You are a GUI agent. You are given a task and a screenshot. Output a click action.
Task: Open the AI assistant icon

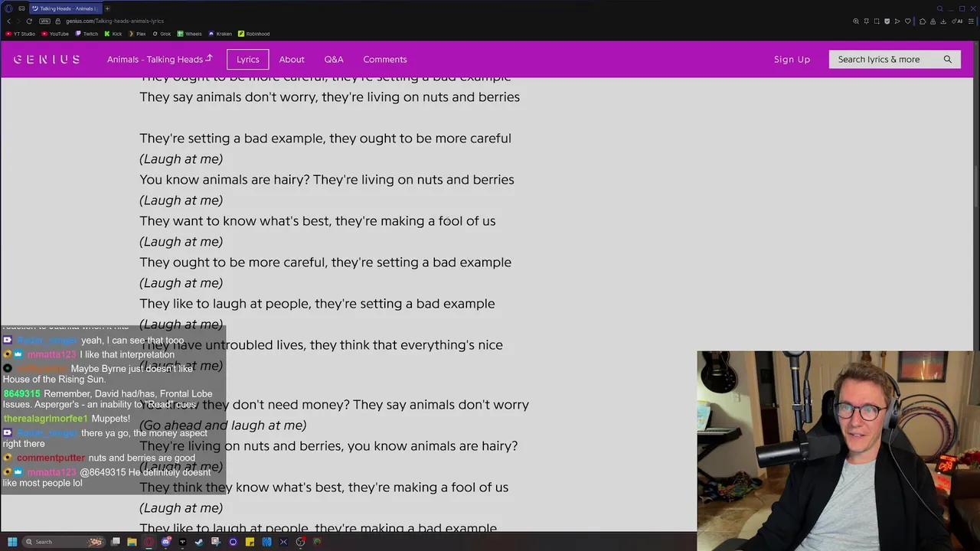point(958,21)
